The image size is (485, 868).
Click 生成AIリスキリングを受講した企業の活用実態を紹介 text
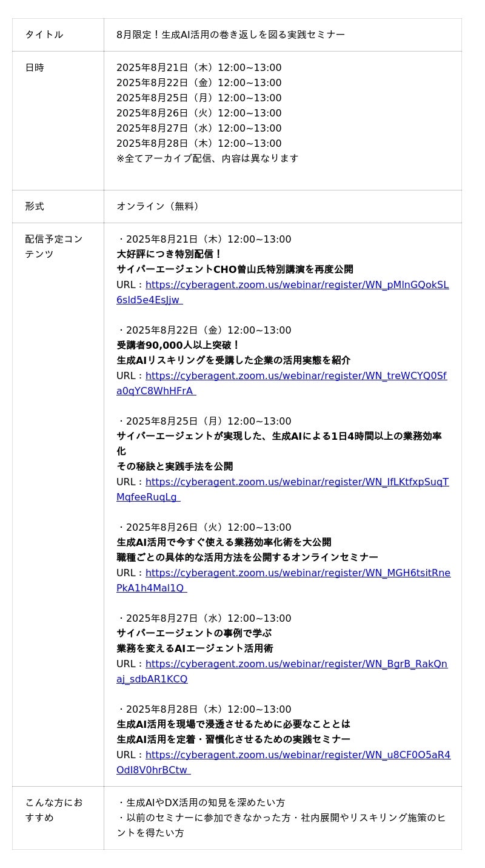(233, 360)
